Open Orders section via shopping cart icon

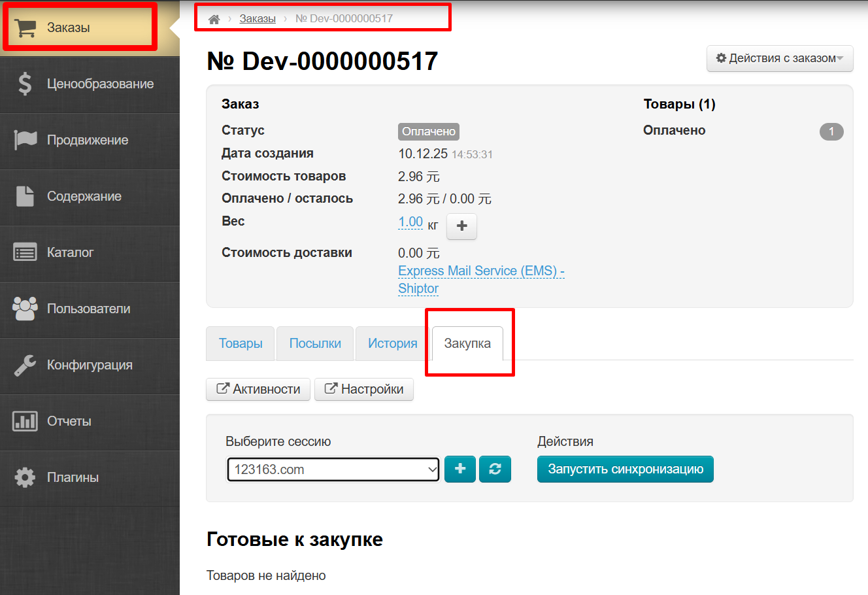[x=26, y=27]
